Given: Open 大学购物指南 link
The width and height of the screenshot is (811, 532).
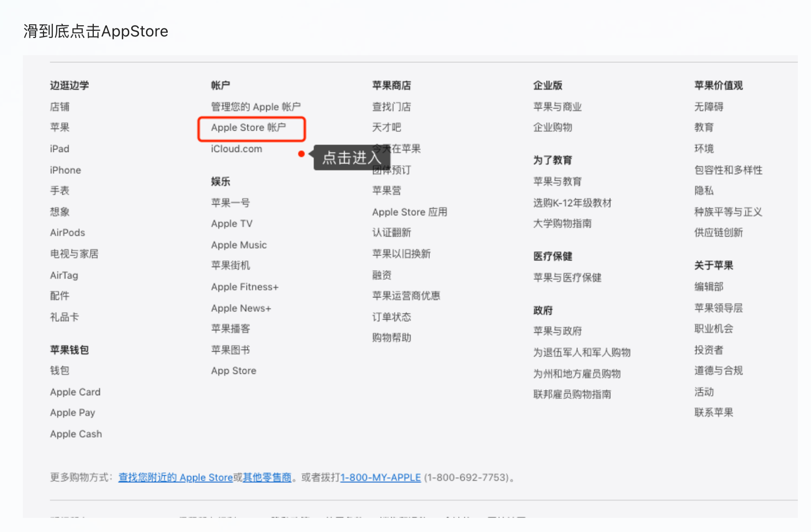Looking at the screenshot, I should [x=563, y=224].
